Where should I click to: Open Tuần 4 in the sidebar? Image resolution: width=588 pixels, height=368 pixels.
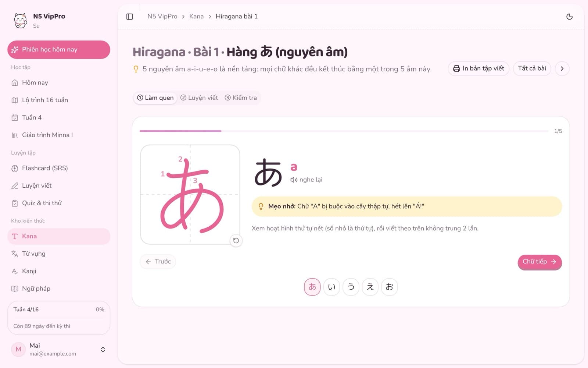[x=59, y=118]
